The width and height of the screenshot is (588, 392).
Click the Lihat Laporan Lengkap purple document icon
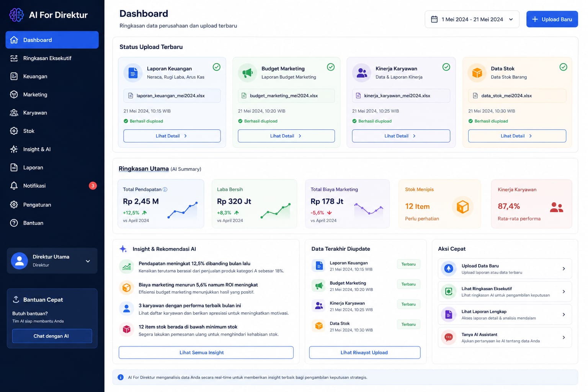pyautogui.click(x=449, y=315)
